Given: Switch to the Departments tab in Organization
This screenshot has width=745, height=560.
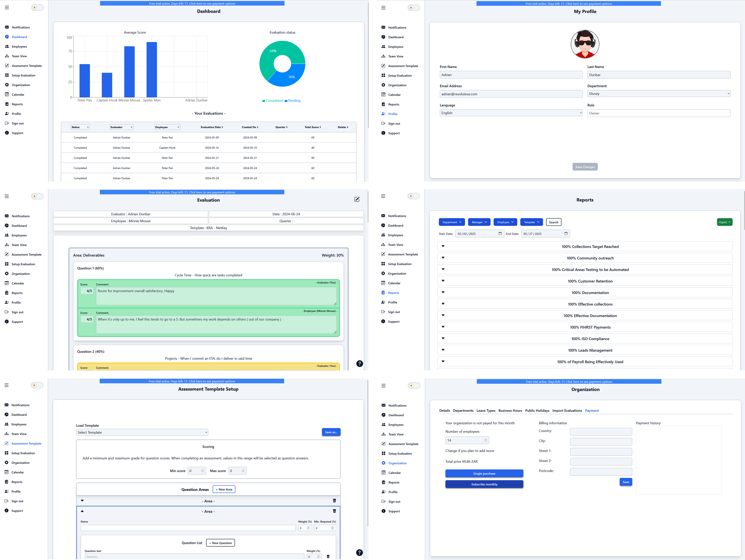Looking at the screenshot, I should [x=463, y=410].
